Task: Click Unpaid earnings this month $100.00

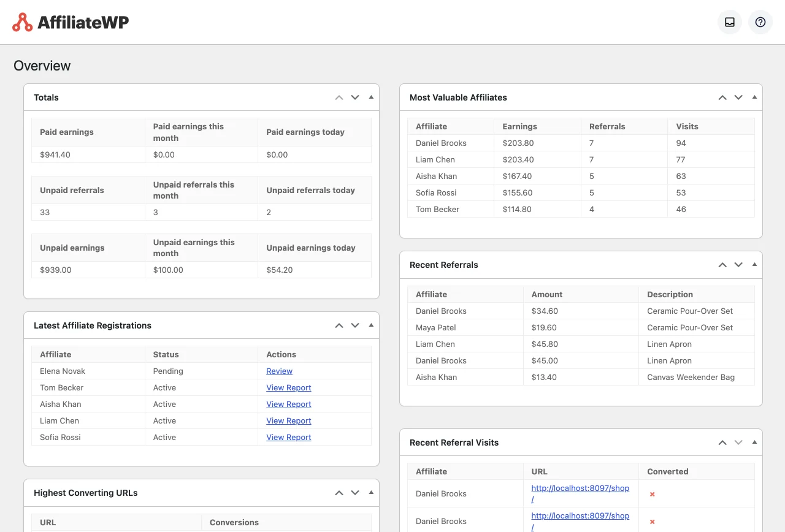Action: pyautogui.click(x=168, y=270)
